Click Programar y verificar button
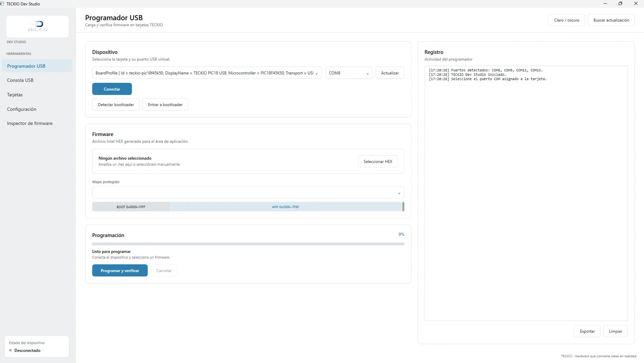 pos(120,271)
